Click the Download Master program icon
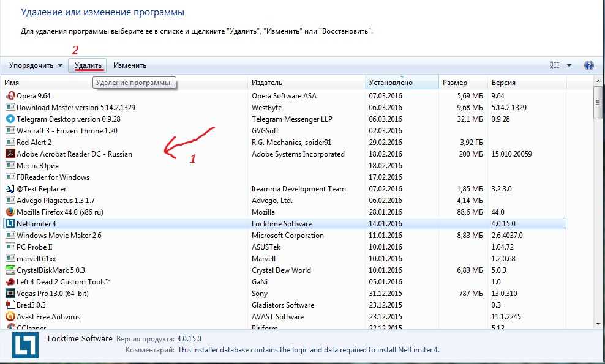The width and height of the screenshot is (605, 364). tap(10, 107)
